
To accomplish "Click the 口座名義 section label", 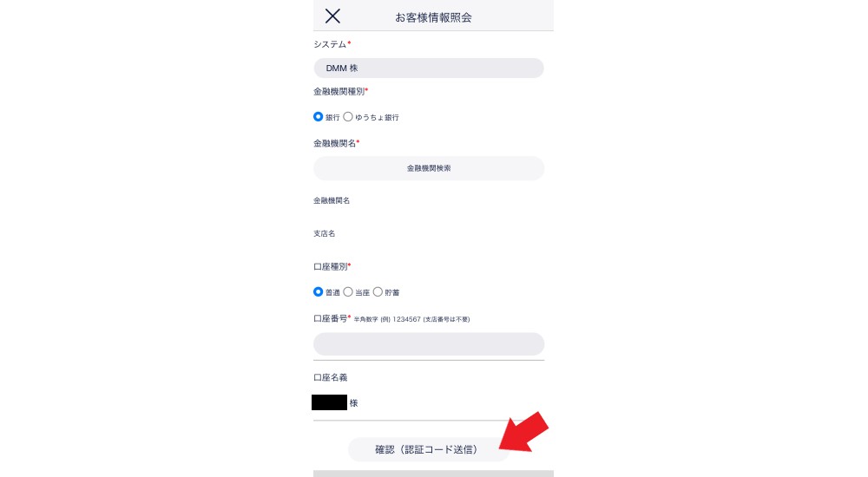I will [x=331, y=377].
